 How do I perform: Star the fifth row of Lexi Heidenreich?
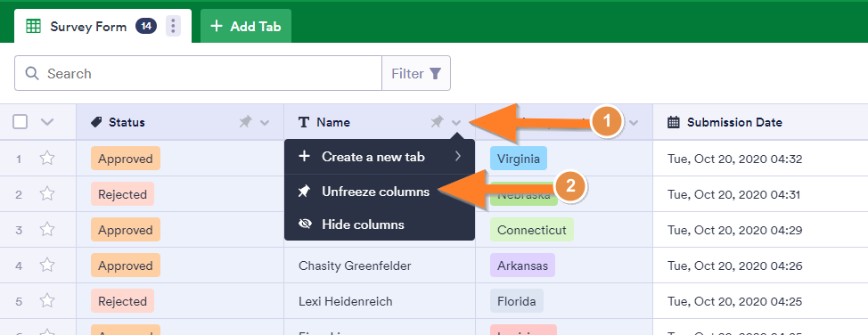point(47,301)
